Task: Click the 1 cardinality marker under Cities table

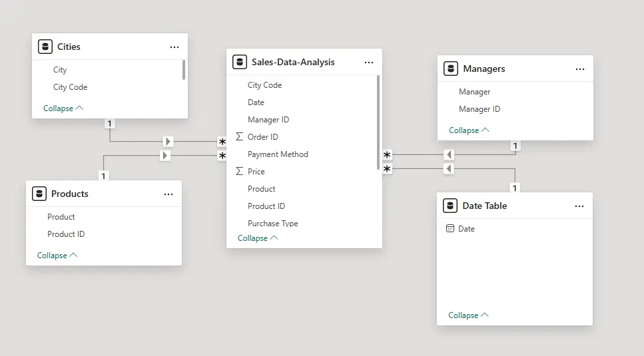Action: 109,124
